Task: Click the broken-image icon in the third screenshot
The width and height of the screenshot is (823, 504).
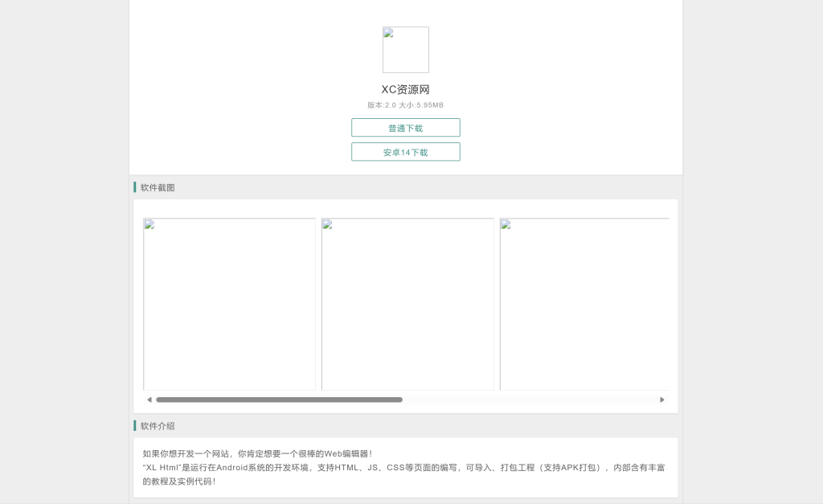Action: click(506, 225)
